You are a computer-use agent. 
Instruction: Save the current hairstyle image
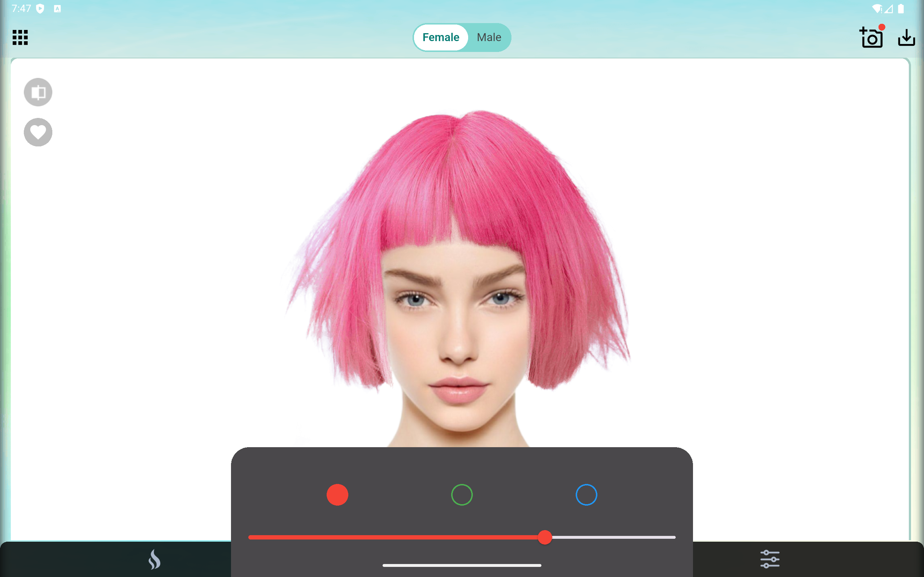pyautogui.click(x=907, y=38)
